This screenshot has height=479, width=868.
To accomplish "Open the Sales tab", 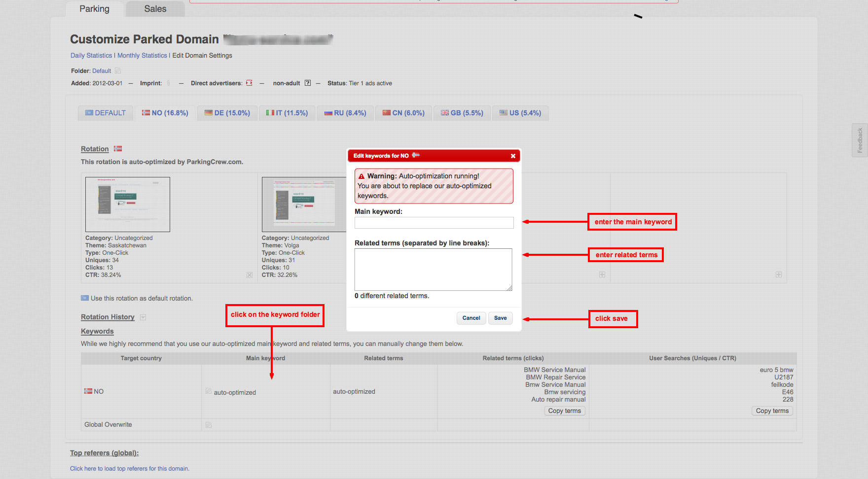I will tap(155, 9).
